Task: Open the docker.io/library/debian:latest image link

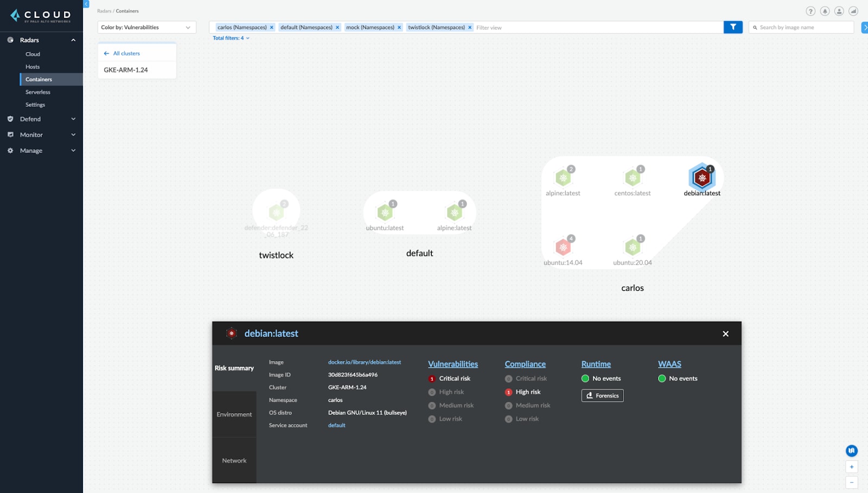Action: [365, 362]
